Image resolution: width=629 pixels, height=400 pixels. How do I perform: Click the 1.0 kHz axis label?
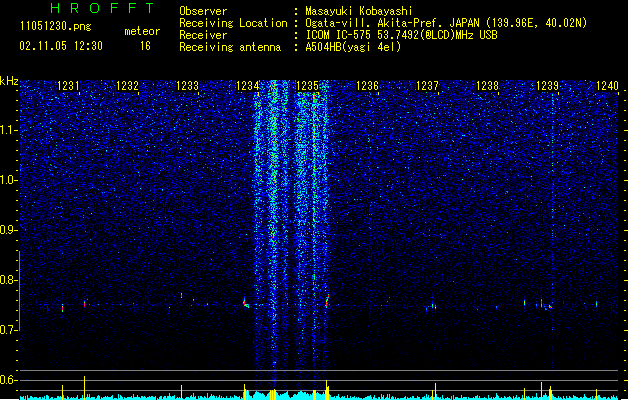click(x=8, y=180)
